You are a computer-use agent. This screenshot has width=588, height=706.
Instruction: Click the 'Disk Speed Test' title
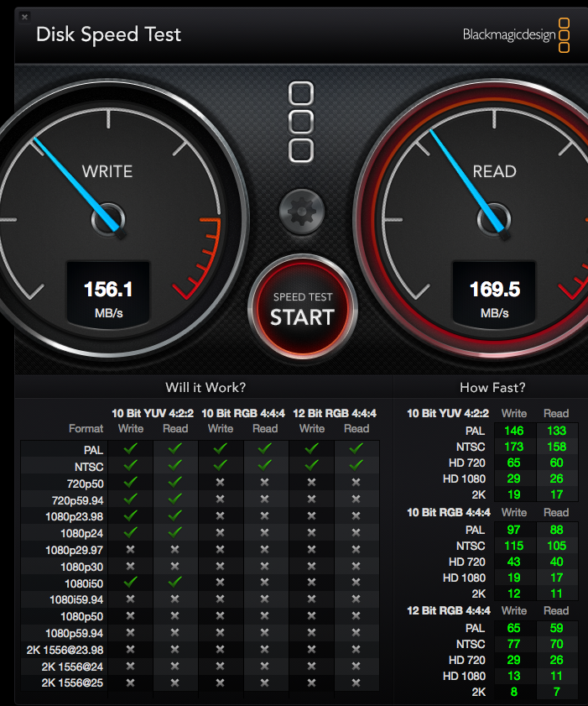pyautogui.click(x=108, y=34)
